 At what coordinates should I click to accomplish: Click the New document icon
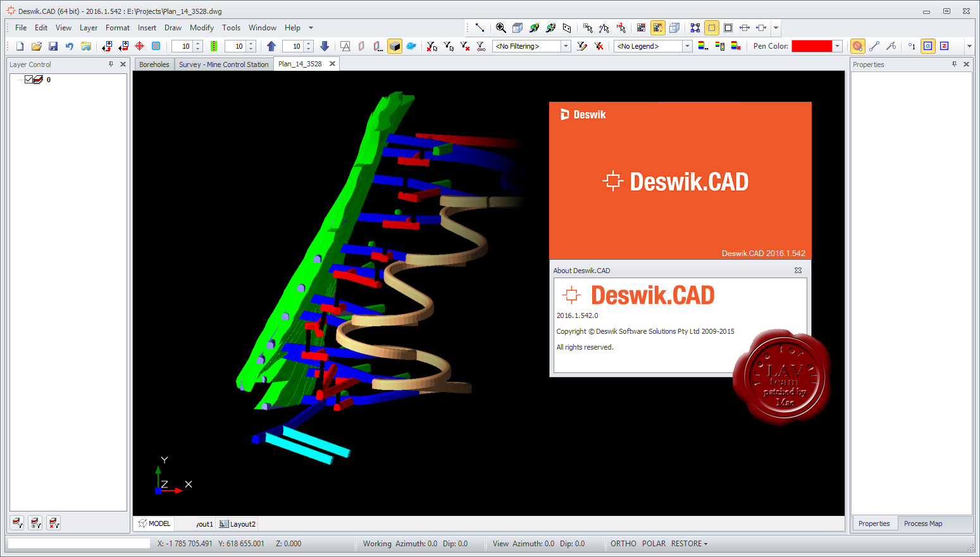20,46
